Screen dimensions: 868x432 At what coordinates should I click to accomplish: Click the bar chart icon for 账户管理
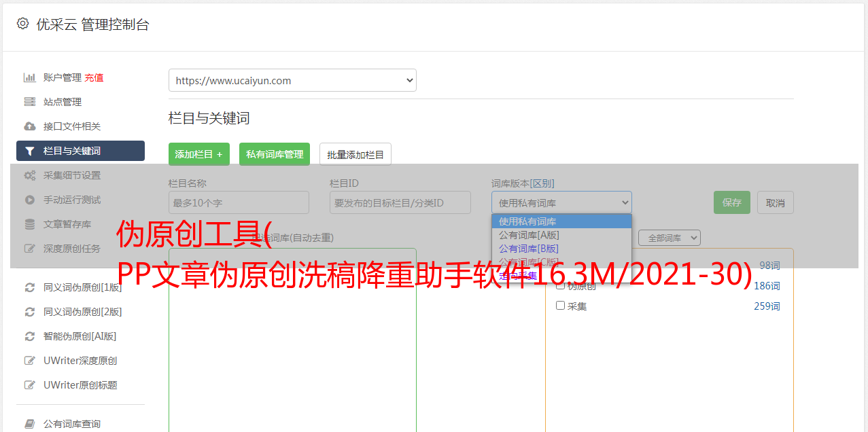(30, 77)
